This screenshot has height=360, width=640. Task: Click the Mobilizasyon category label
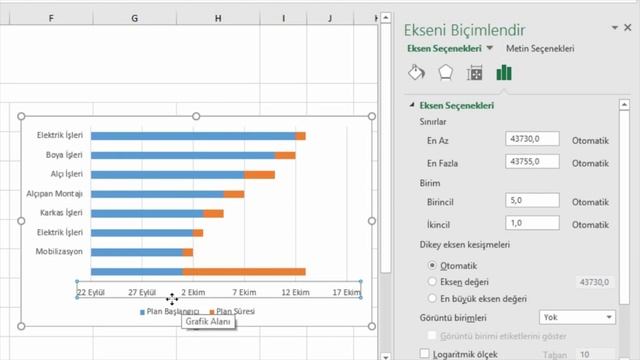pos(59,251)
